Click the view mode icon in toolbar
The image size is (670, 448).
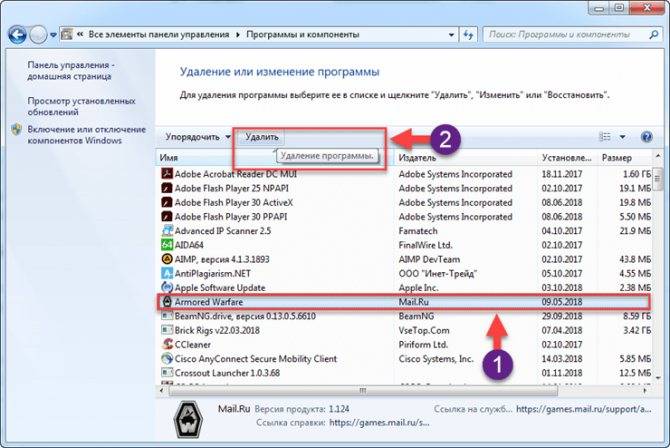point(605,137)
